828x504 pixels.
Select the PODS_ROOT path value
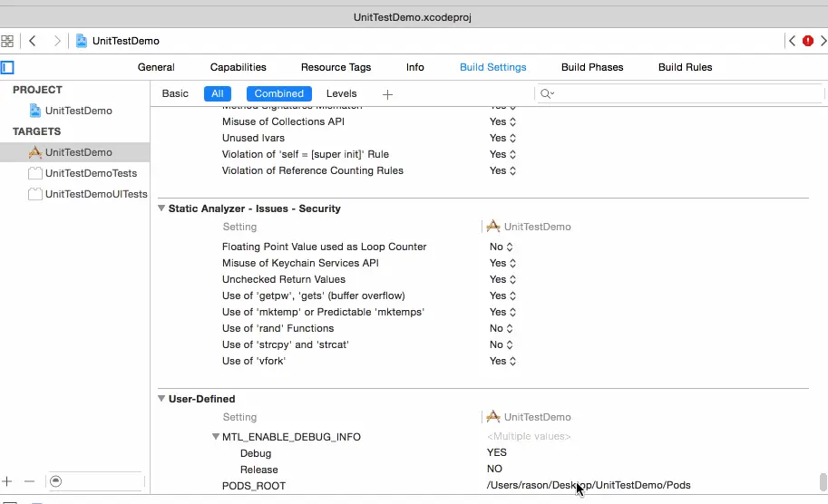coord(589,485)
